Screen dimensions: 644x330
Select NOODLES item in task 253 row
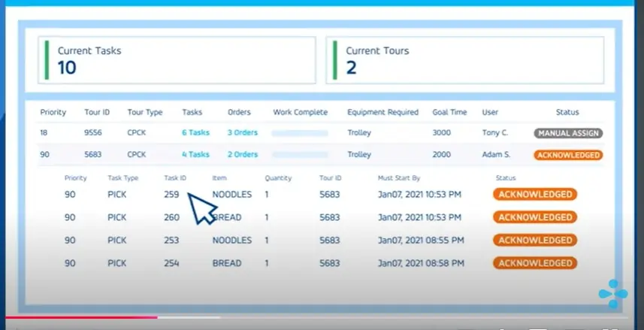232,241
